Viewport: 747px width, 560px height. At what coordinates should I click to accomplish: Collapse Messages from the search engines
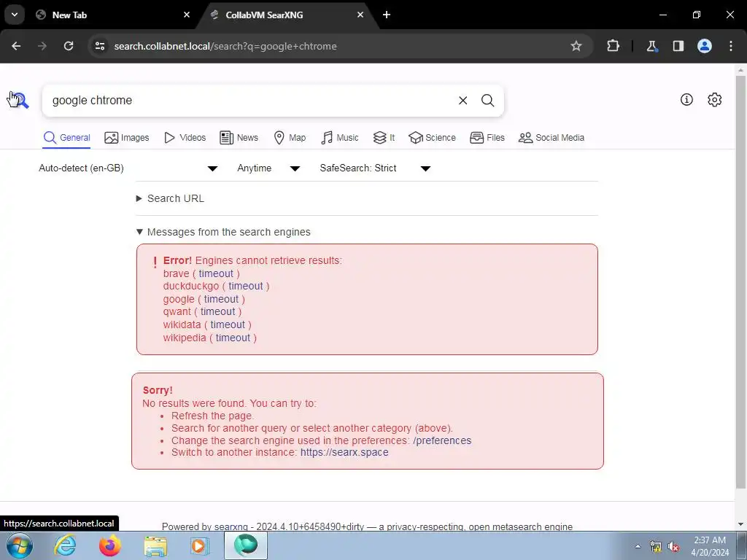(x=223, y=232)
